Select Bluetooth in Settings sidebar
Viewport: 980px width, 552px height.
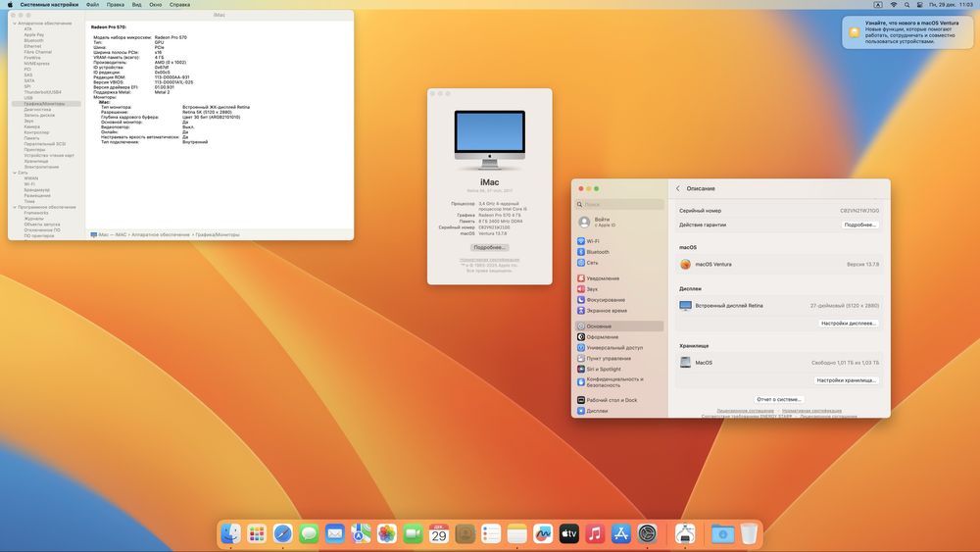point(619,252)
